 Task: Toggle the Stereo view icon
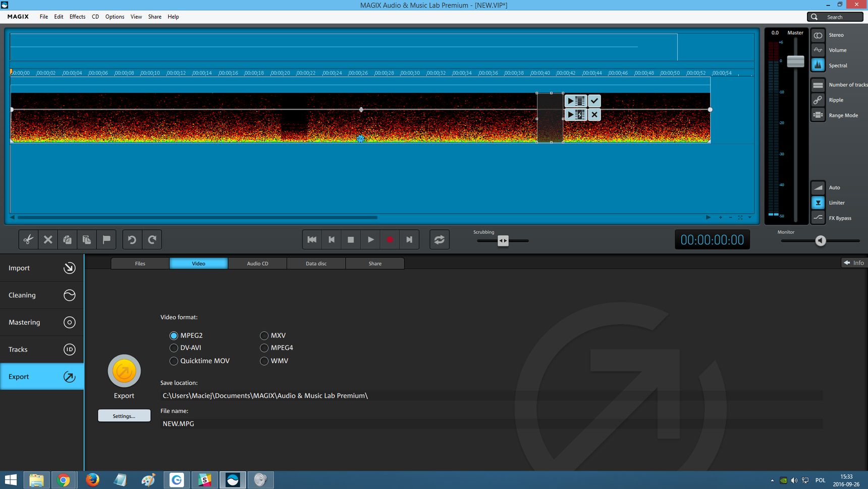[x=818, y=35]
